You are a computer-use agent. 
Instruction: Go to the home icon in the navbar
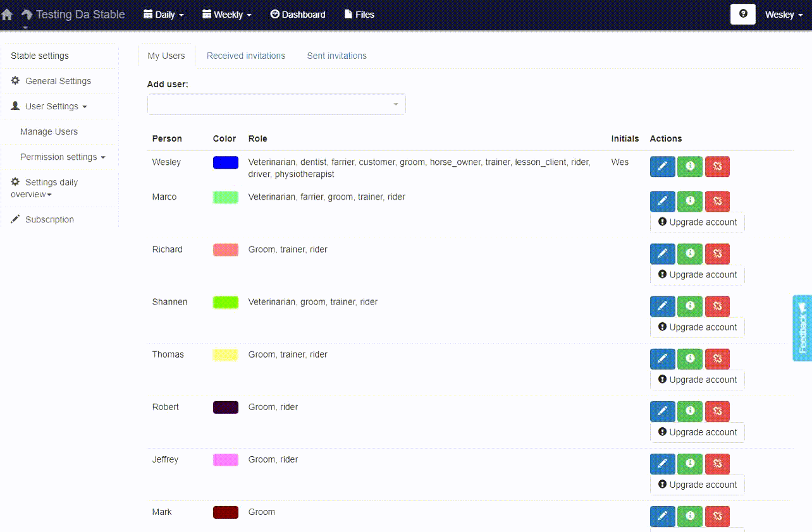coord(7,15)
